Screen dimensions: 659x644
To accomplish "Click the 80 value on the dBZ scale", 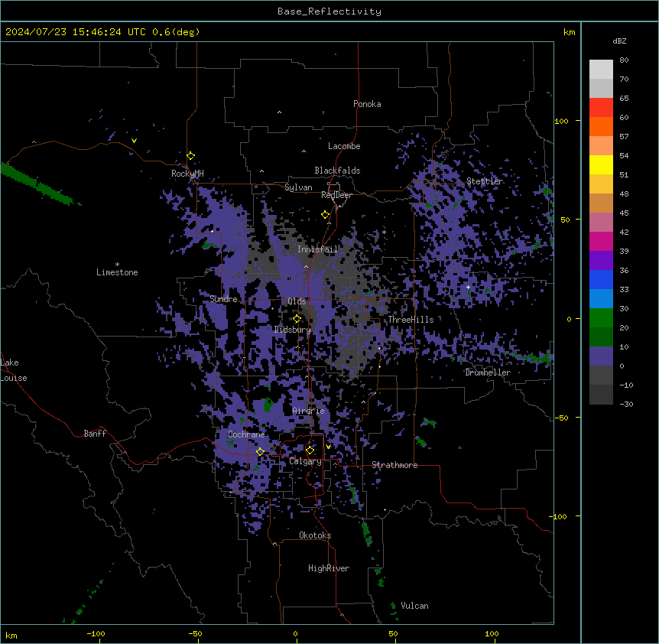I will coord(624,60).
